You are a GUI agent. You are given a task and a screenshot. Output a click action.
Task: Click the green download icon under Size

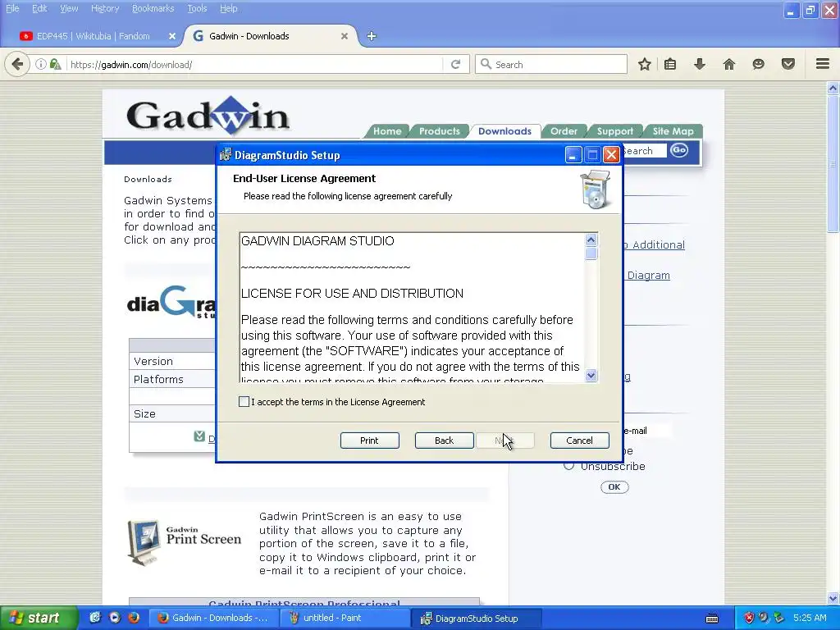coord(199,436)
